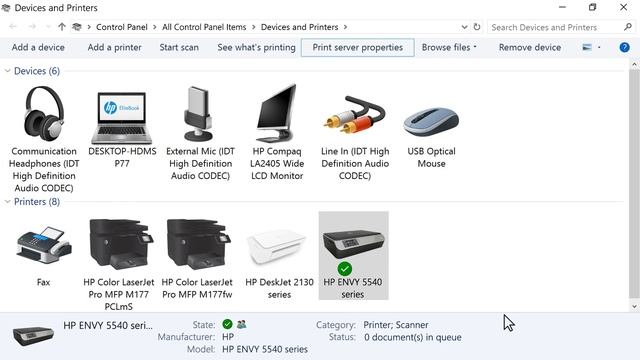This screenshot has height=360, width=640.
Task: Open the view options dropdown arrow
Action: (x=599, y=47)
